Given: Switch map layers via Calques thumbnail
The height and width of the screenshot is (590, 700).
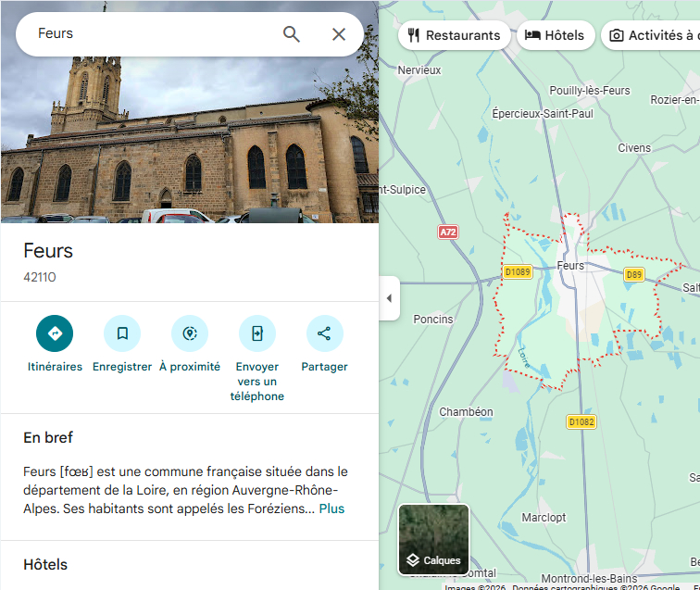Looking at the screenshot, I should (x=433, y=539).
